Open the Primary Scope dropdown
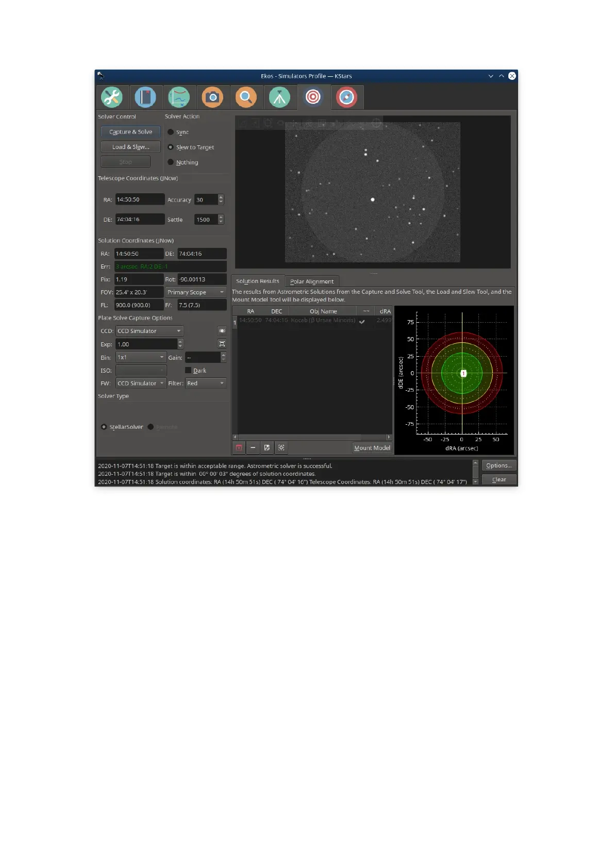The height and width of the screenshot is (868, 614). [196, 292]
